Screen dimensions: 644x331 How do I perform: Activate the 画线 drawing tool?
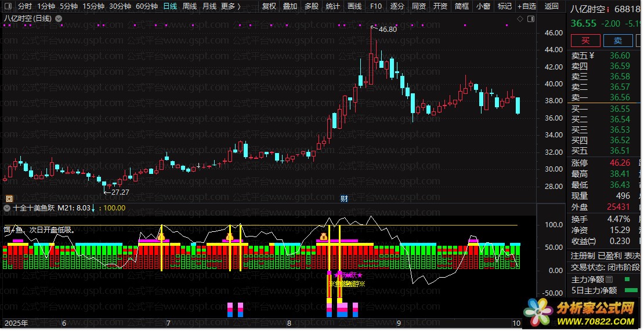(354, 6)
